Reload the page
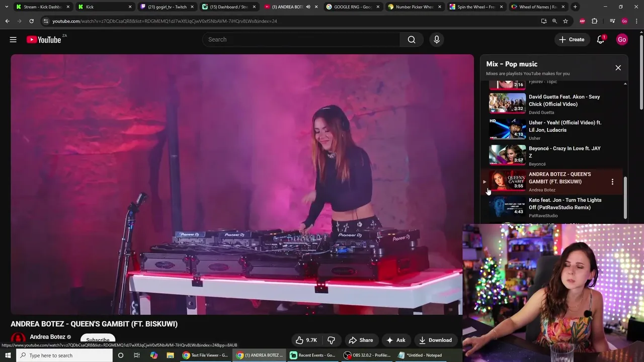The width and height of the screenshot is (644, 362). tap(31, 21)
